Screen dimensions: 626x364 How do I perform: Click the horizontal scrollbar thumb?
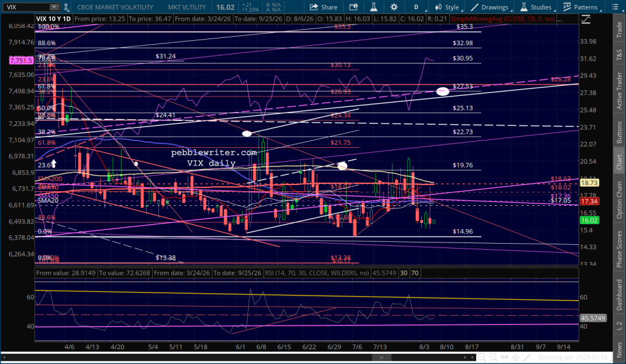click(381, 357)
